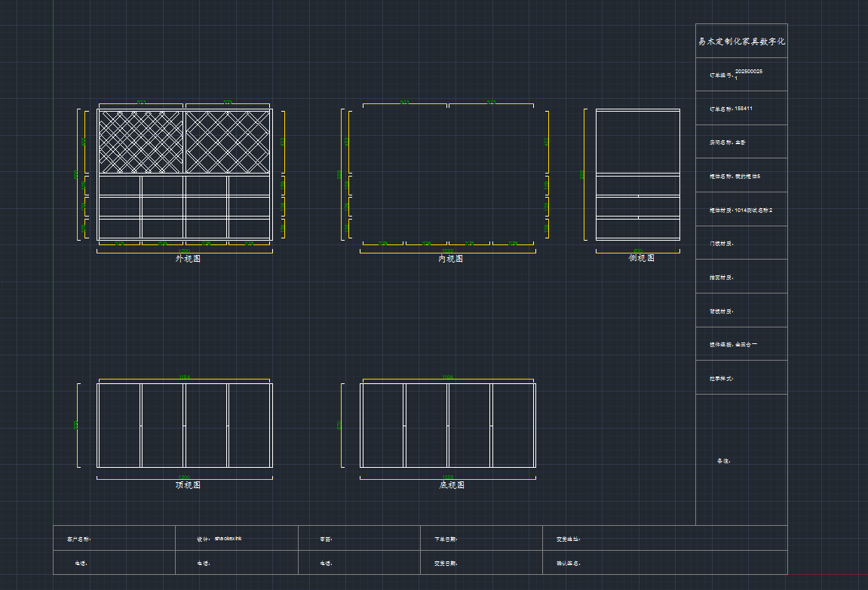Click the 柜体材质 cabinet material field

coord(741,210)
